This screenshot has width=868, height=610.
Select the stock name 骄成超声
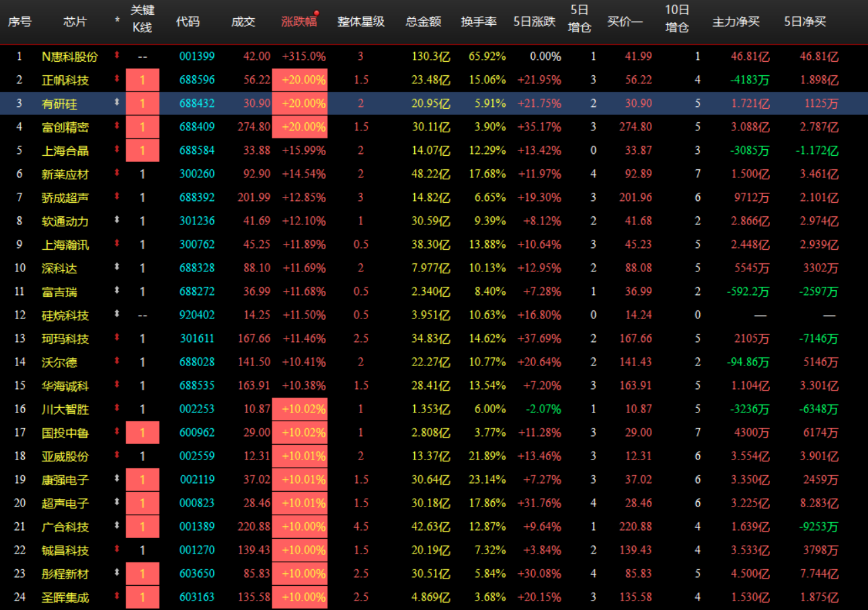65,198
